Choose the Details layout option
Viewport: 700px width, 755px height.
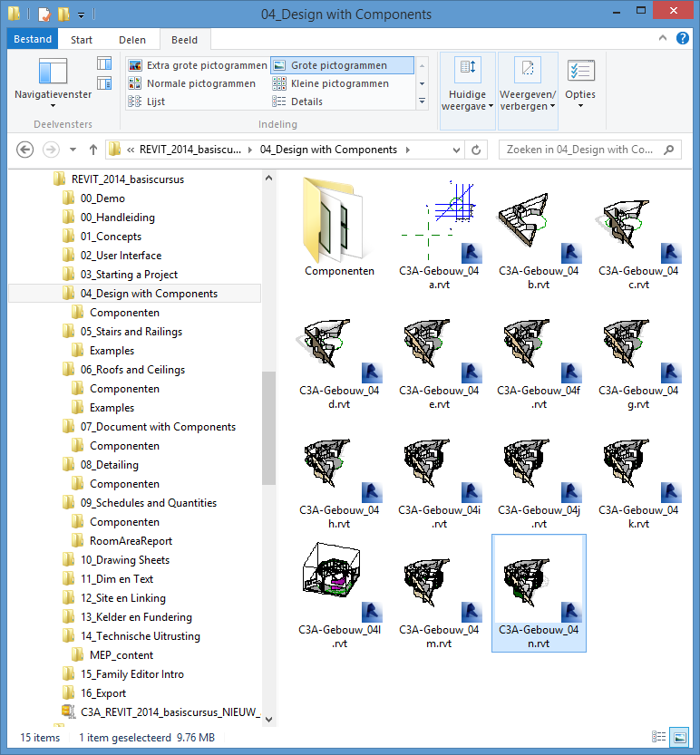coord(297,102)
